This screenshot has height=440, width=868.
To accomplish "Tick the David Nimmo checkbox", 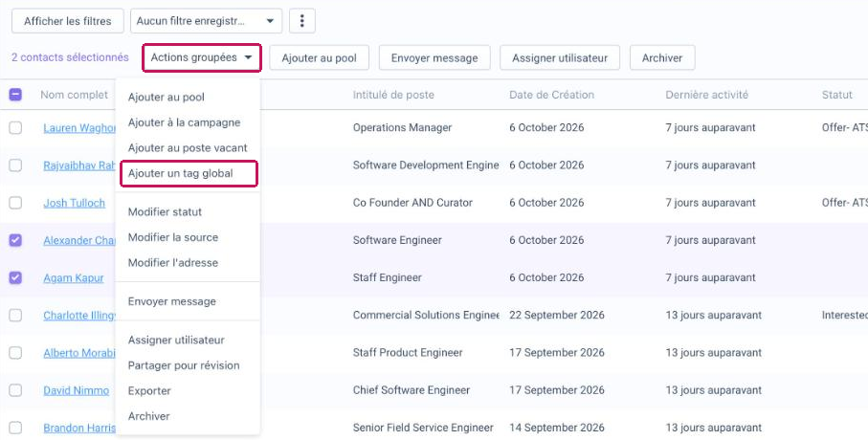I will 15,390.
